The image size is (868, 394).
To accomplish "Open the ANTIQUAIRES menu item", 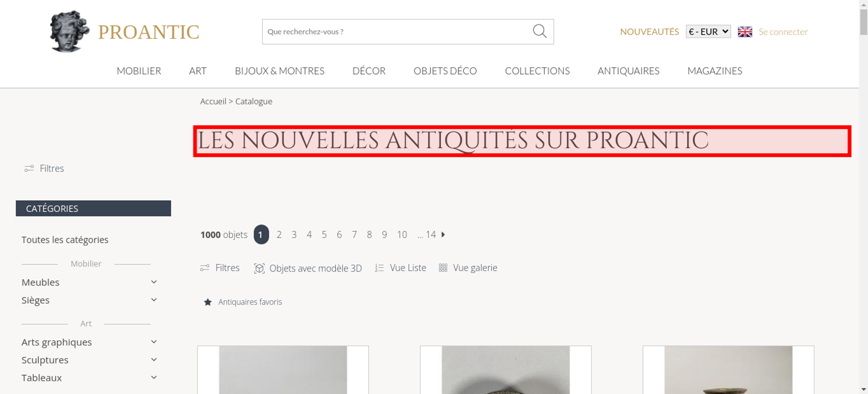I will click(x=628, y=71).
